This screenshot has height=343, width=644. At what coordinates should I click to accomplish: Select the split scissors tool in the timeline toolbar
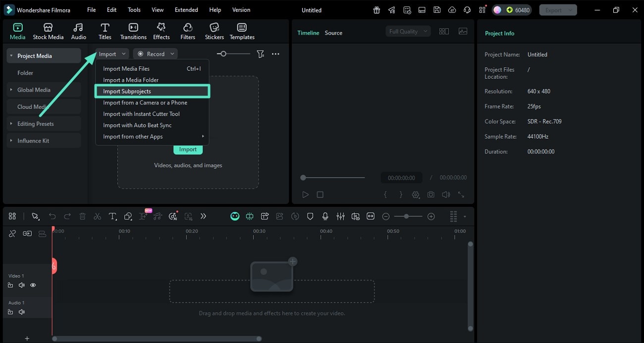(x=97, y=216)
